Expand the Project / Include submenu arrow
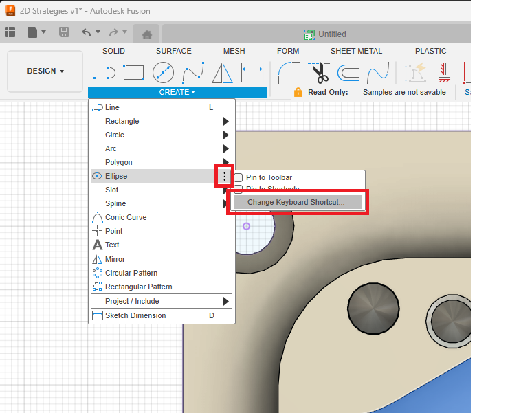Screen dimensions: 532x413 (225, 301)
